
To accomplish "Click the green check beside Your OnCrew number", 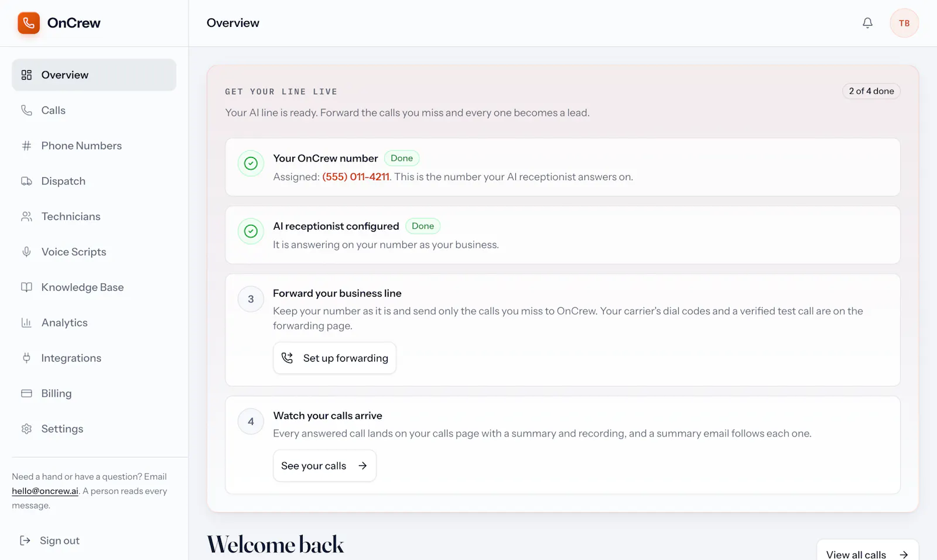I will (251, 163).
